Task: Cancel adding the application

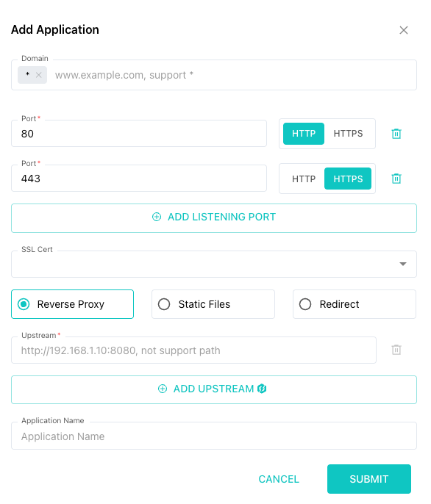Action: point(279,479)
